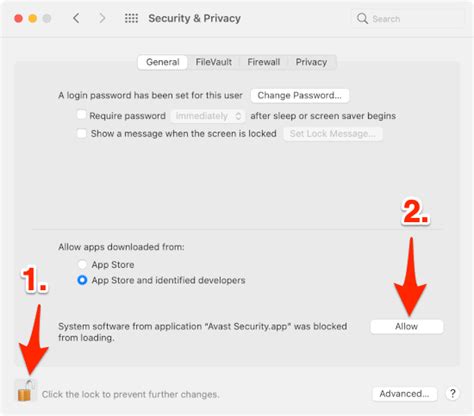Screen dimensions: 474x416
Task: Open the Immediately delay dropdown
Action: click(208, 116)
